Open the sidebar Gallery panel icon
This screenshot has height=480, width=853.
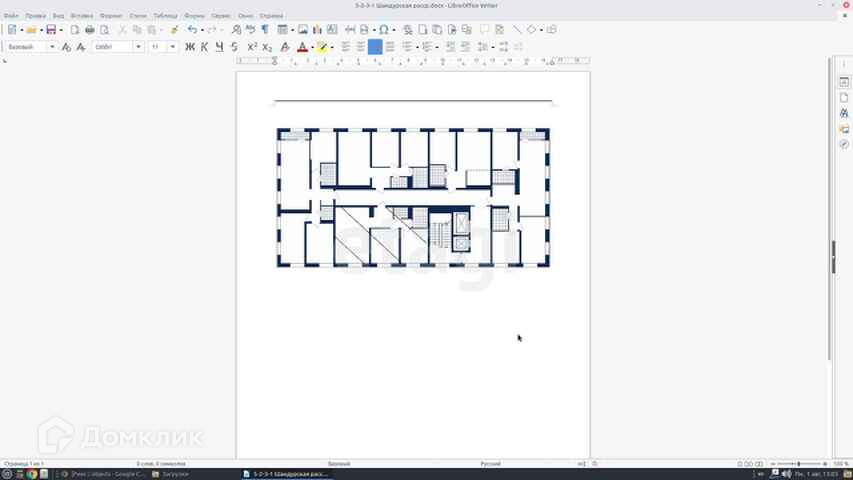coord(844,129)
